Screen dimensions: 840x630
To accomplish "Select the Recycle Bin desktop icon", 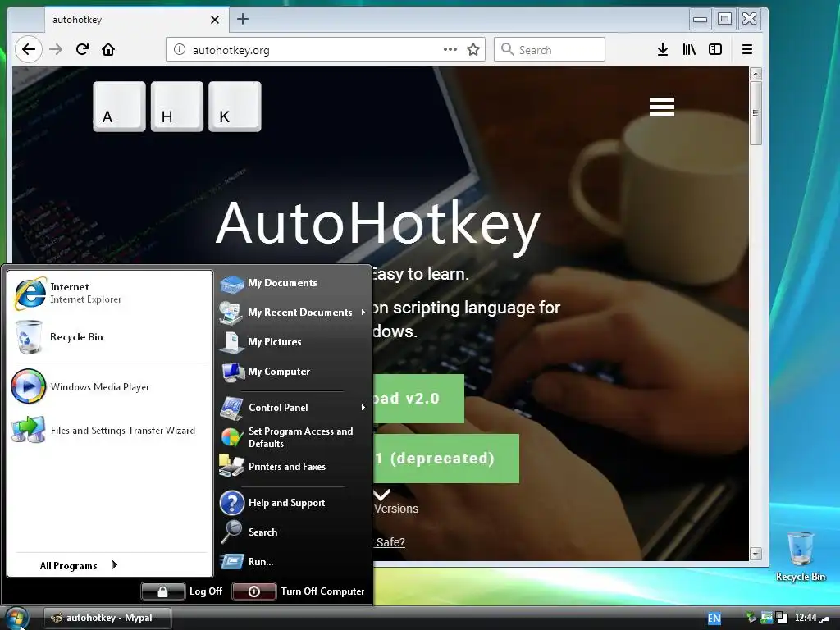I will pyautogui.click(x=801, y=556).
